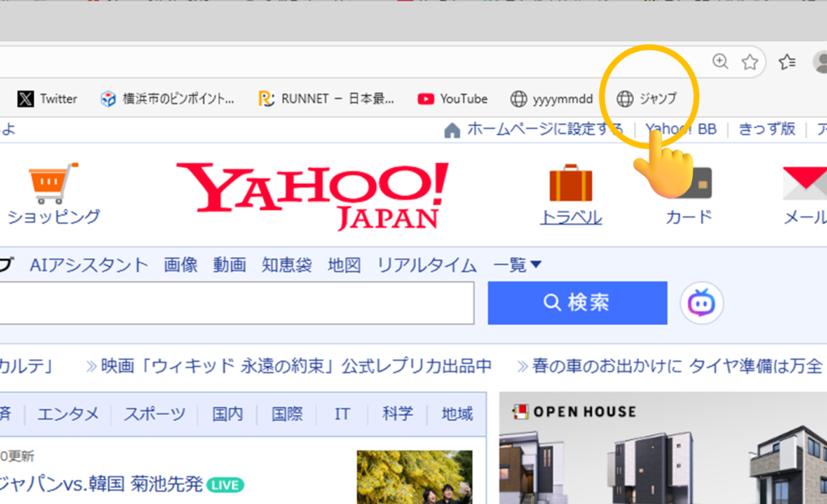This screenshot has width=827, height=504.
Task: Open the favorites list icon
Action: tap(787, 61)
